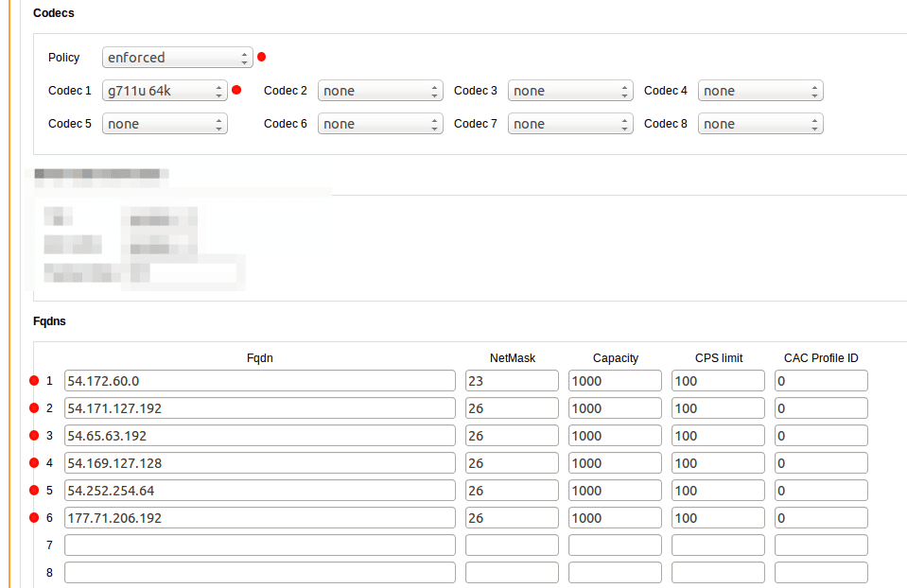907x588 pixels.
Task: Select the Fqdn field containing 54.172.60.0
Action: (x=259, y=380)
